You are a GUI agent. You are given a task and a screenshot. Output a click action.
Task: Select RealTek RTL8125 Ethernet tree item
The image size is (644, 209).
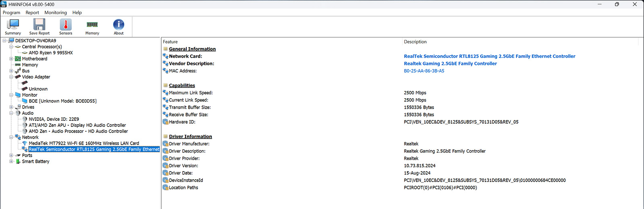(94, 149)
